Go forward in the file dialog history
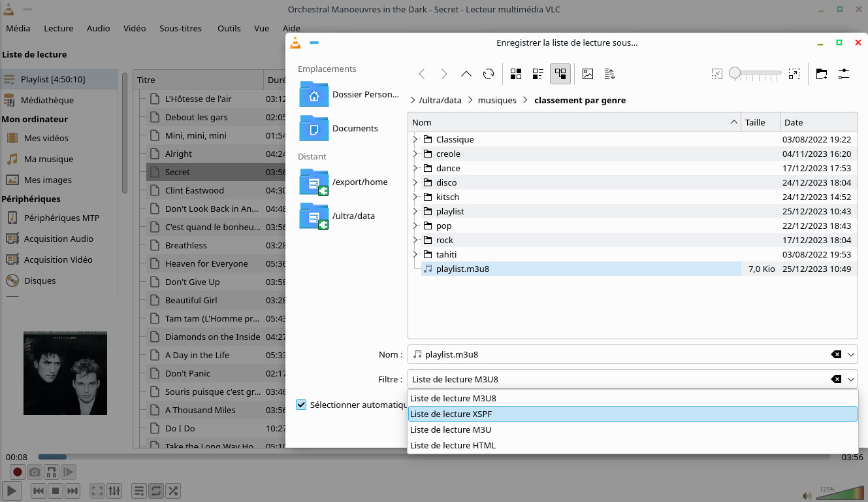This screenshot has width=868, height=502. (x=444, y=74)
